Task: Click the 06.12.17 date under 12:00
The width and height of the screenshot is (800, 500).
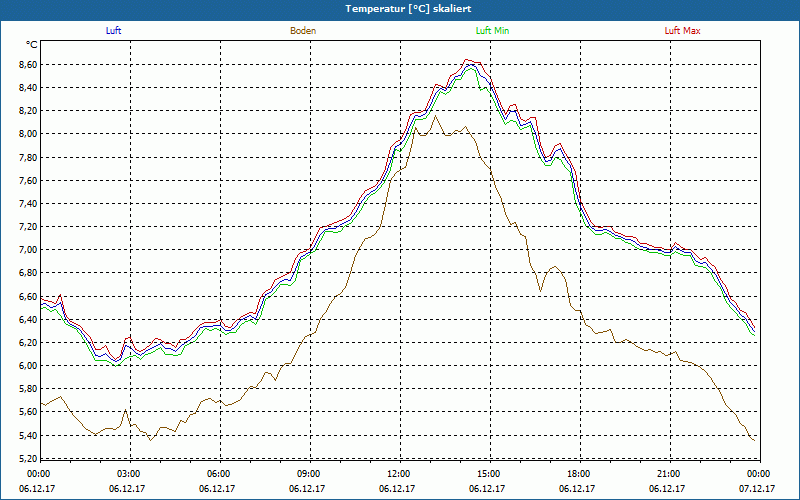Action: 397,488
